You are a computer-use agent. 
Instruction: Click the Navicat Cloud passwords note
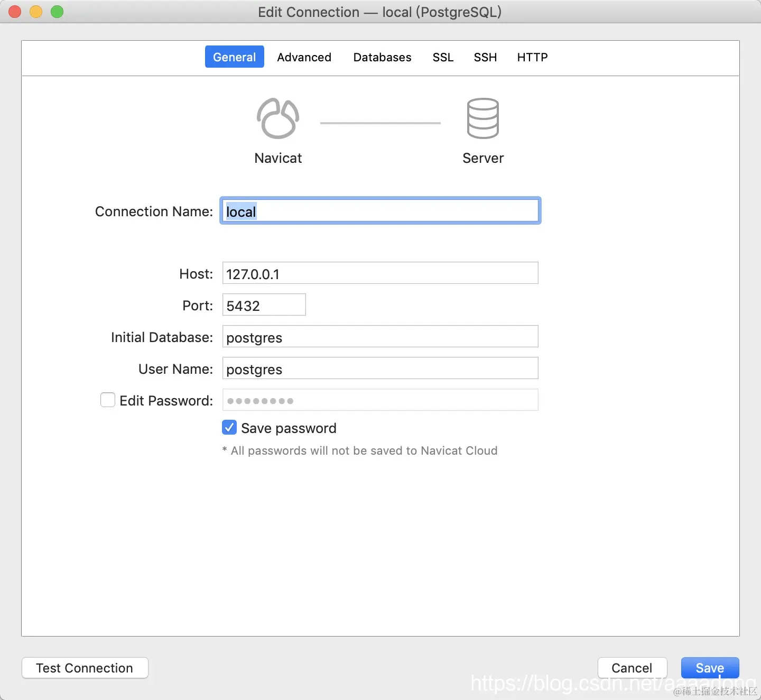coord(360,450)
